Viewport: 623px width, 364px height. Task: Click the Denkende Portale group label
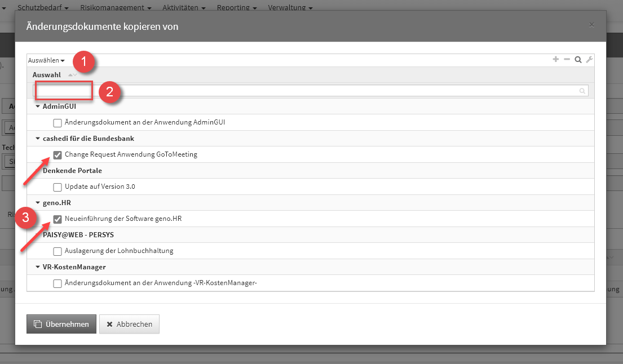pyautogui.click(x=72, y=171)
